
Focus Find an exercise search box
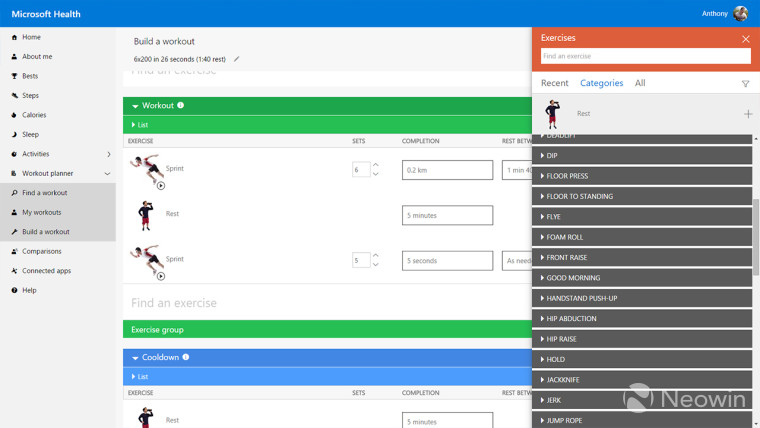[x=646, y=56]
